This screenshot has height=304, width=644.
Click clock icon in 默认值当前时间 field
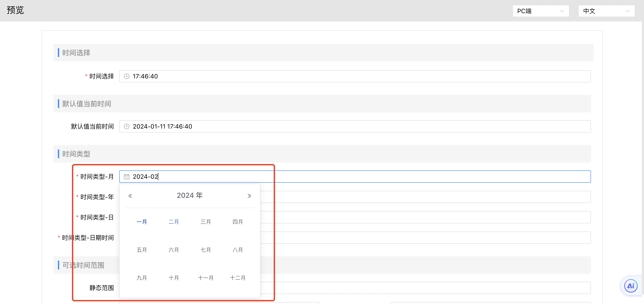tap(127, 127)
